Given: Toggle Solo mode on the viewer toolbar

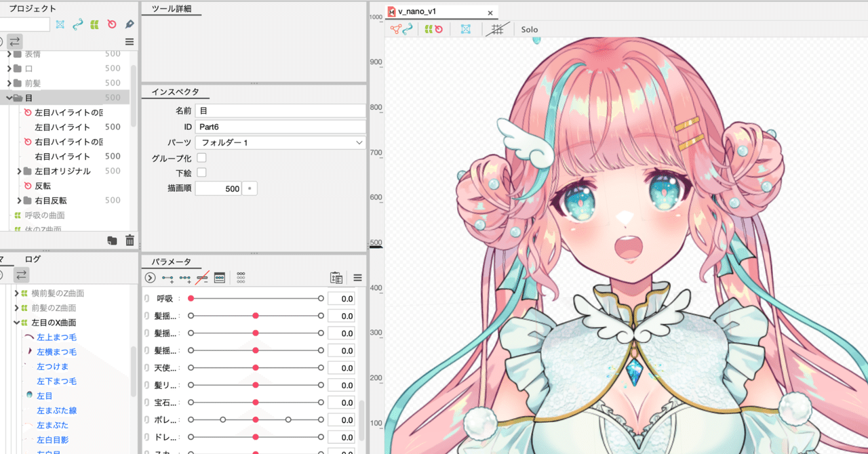Looking at the screenshot, I should pos(530,29).
